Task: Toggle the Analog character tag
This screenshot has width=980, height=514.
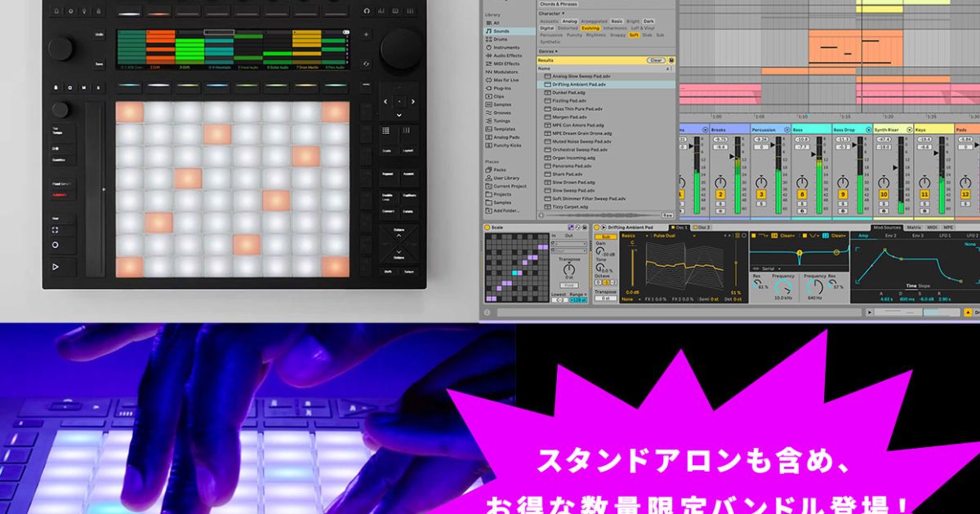Action: [570, 20]
